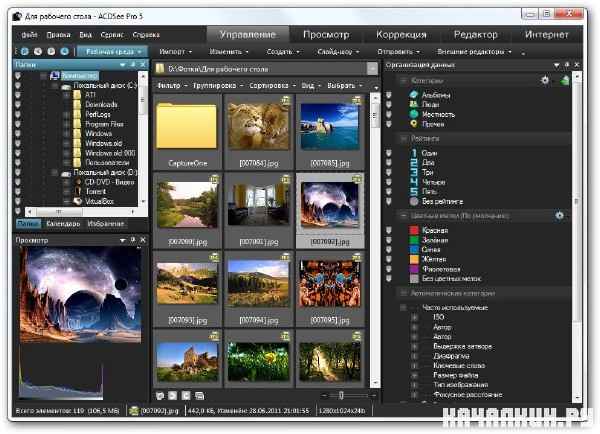Open the Файл menu

[x=29, y=35]
